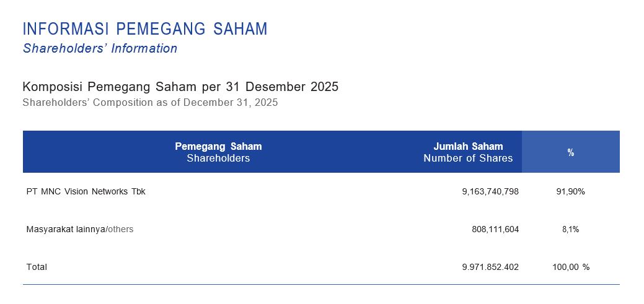Click Number of Shares header subtitle
The width and height of the screenshot is (644, 304).
(468, 159)
